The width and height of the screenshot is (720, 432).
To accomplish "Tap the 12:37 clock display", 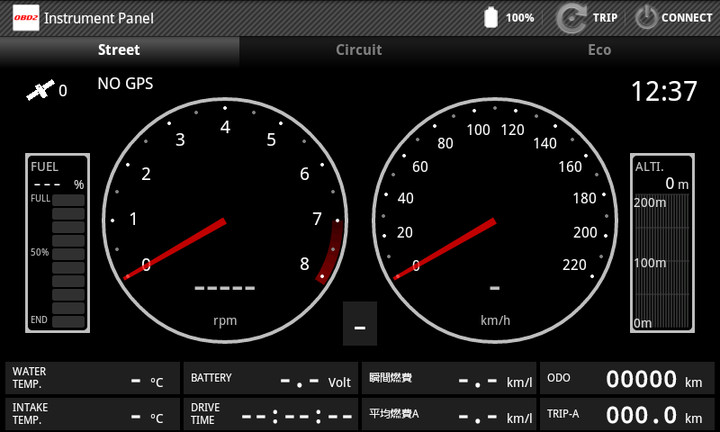I will [x=663, y=92].
